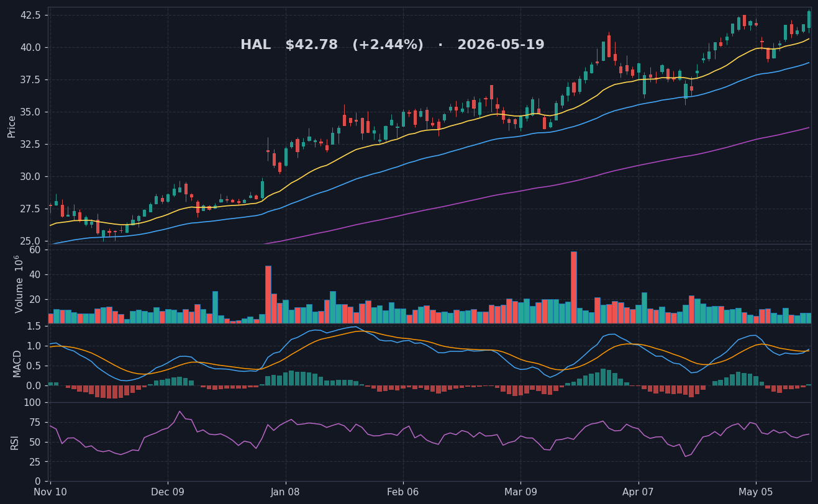Click the RSI axis label

point(15,442)
